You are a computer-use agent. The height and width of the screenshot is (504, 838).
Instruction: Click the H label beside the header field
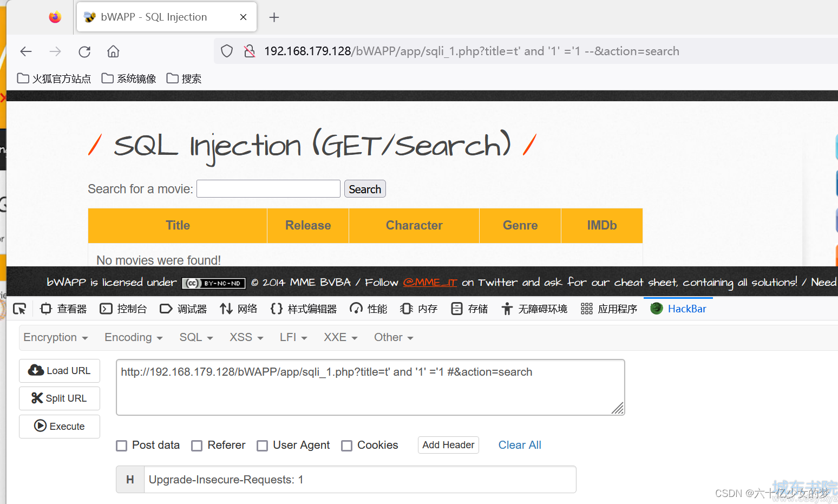click(x=130, y=480)
